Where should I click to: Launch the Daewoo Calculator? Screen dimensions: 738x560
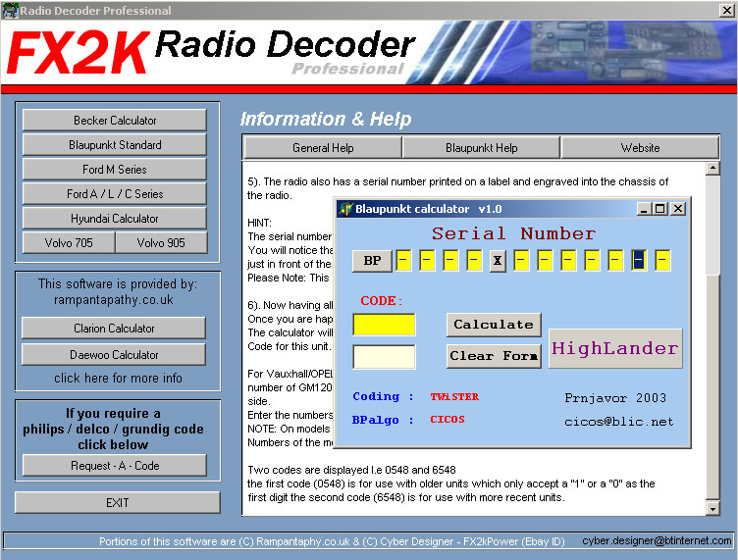coord(114,354)
